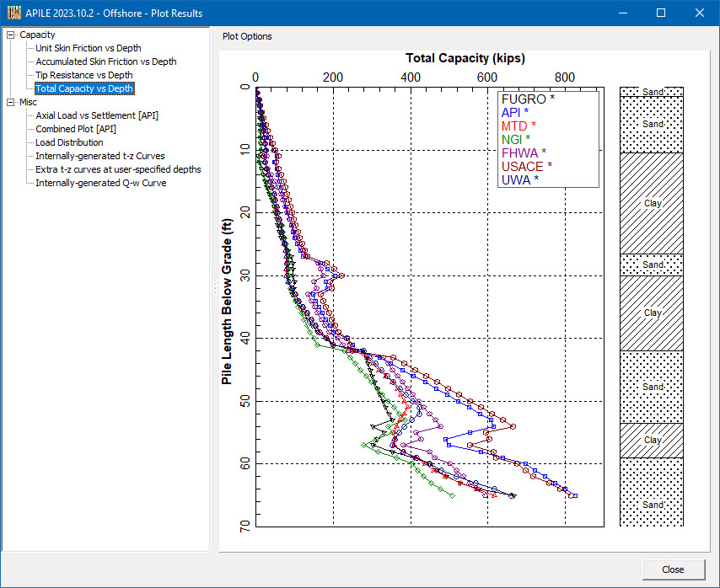The image size is (720, 588).
Task: Click the topmost Sand layer in the soil column
Action: pyautogui.click(x=652, y=91)
